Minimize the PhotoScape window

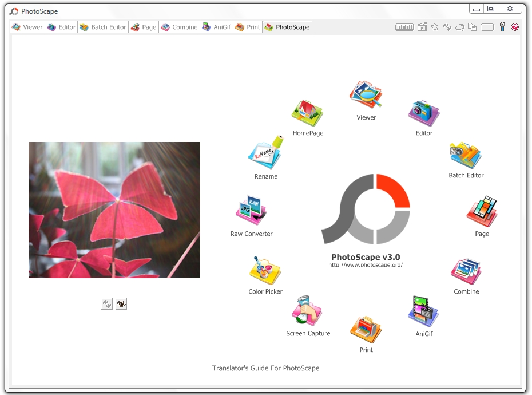[x=477, y=9]
